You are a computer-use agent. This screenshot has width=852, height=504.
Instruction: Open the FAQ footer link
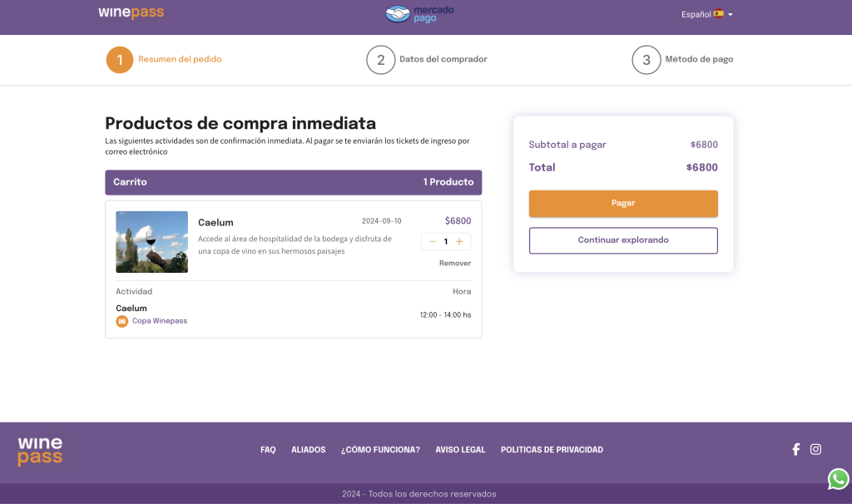point(268,450)
